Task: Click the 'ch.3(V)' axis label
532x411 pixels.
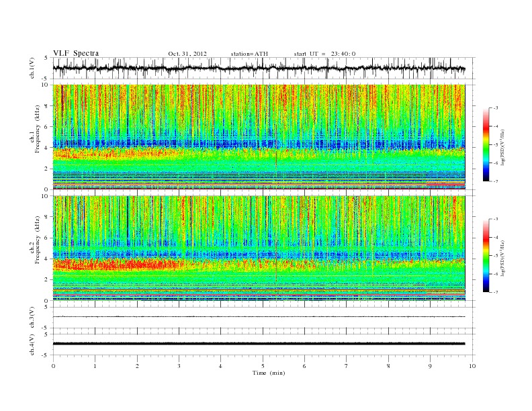Action: click(x=32, y=318)
